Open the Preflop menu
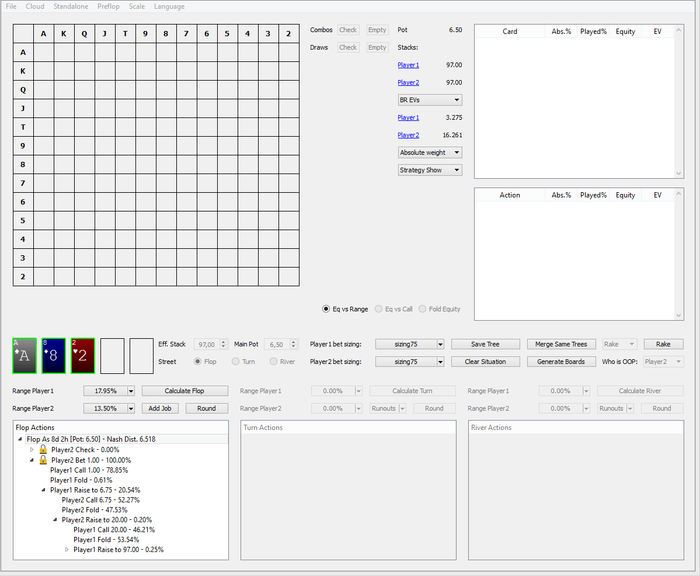This screenshot has width=700, height=576. point(108,6)
